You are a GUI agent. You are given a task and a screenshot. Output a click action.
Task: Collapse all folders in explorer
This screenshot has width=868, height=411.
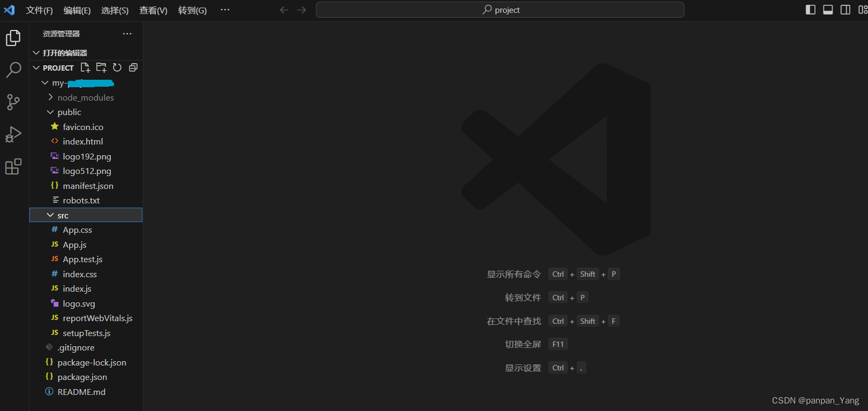click(133, 67)
